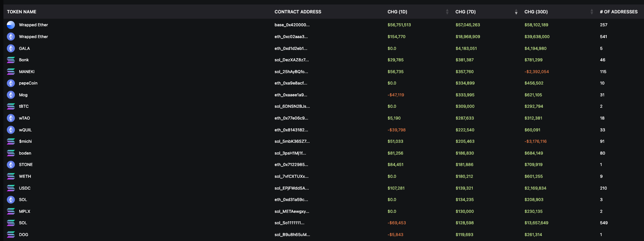Select the MANEKI token name
Image resolution: width=644 pixels, height=241 pixels.
(x=27, y=72)
